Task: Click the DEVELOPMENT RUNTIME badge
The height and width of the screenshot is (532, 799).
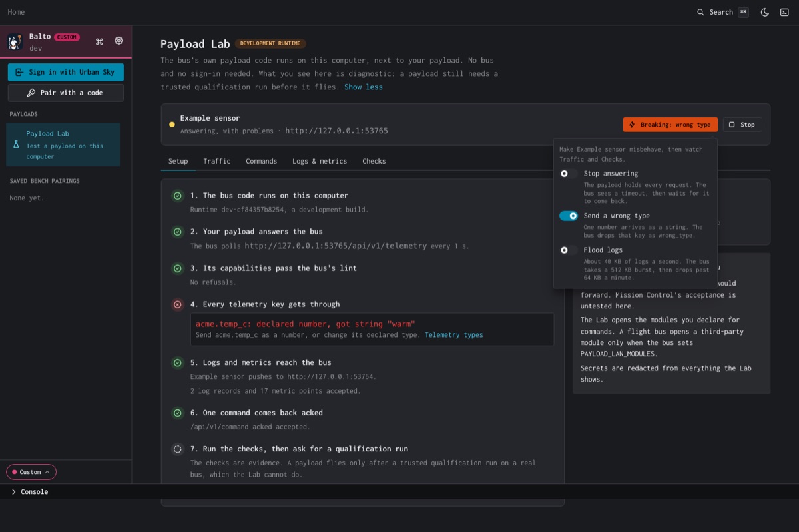Action: [x=270, y=44]
